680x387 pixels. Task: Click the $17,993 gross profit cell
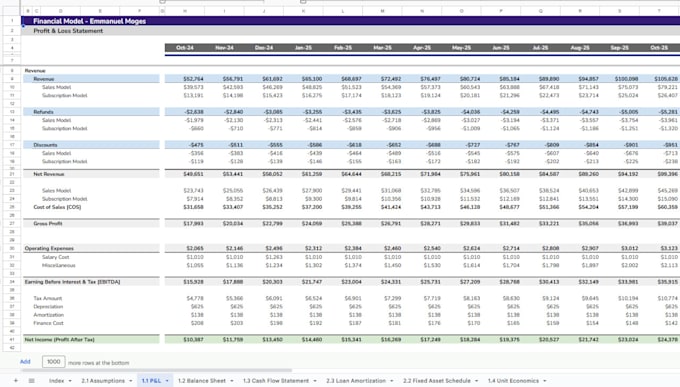point(185,223)
